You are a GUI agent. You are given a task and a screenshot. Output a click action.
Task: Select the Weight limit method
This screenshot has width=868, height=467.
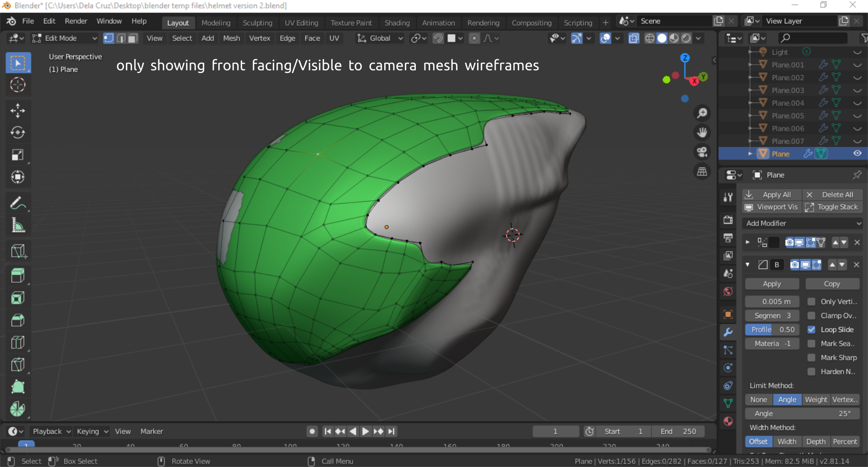coord(816,399)
